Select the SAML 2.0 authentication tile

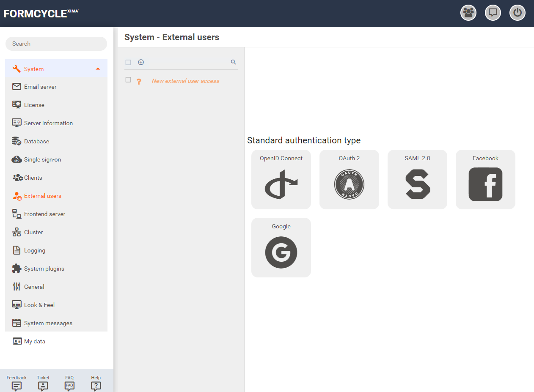click(x=417, y=179)
